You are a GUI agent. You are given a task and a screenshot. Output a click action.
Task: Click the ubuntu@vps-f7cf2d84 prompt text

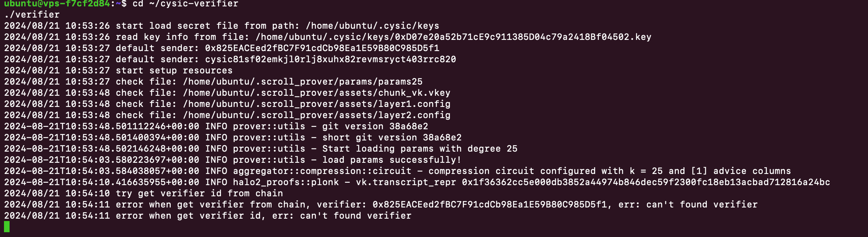tap(57, 4)
